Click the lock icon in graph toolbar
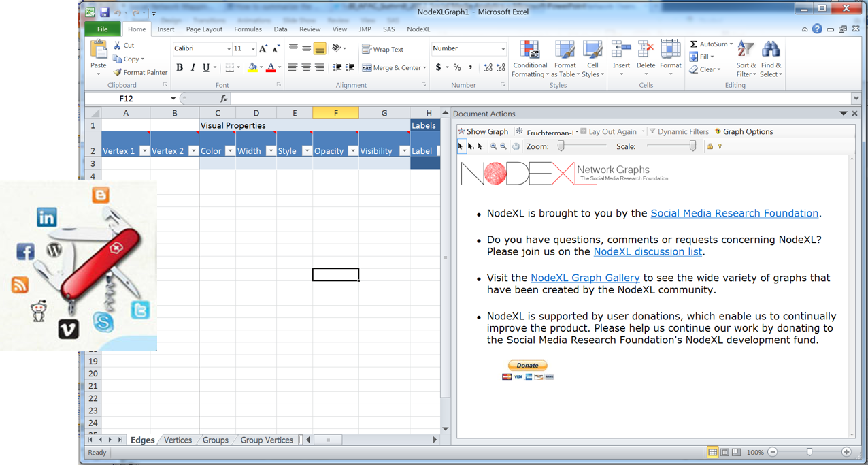This screenshot has height=465, width=868. coord(710,146)
